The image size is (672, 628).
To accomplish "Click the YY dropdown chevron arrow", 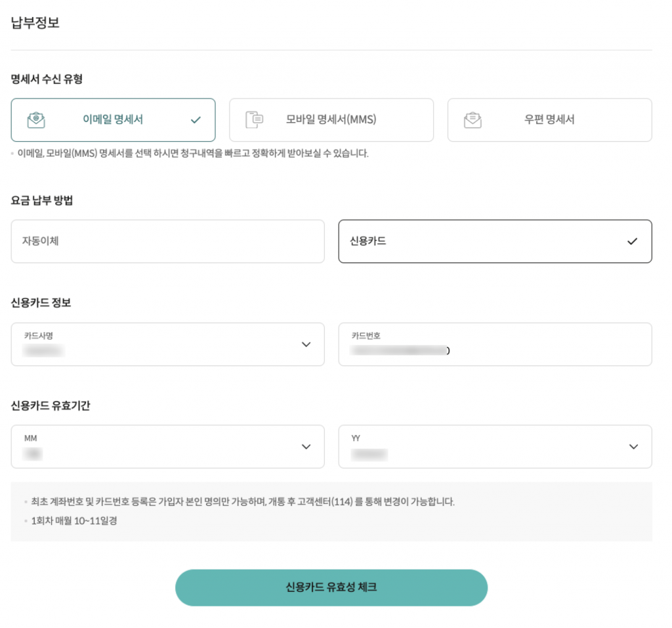I will point(633,447).
